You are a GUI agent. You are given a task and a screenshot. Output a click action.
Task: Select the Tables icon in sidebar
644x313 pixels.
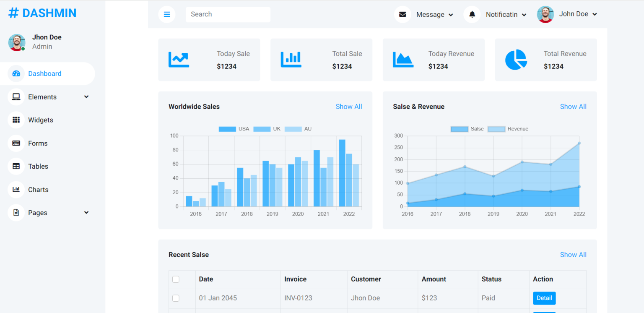[x=16, y=166]
